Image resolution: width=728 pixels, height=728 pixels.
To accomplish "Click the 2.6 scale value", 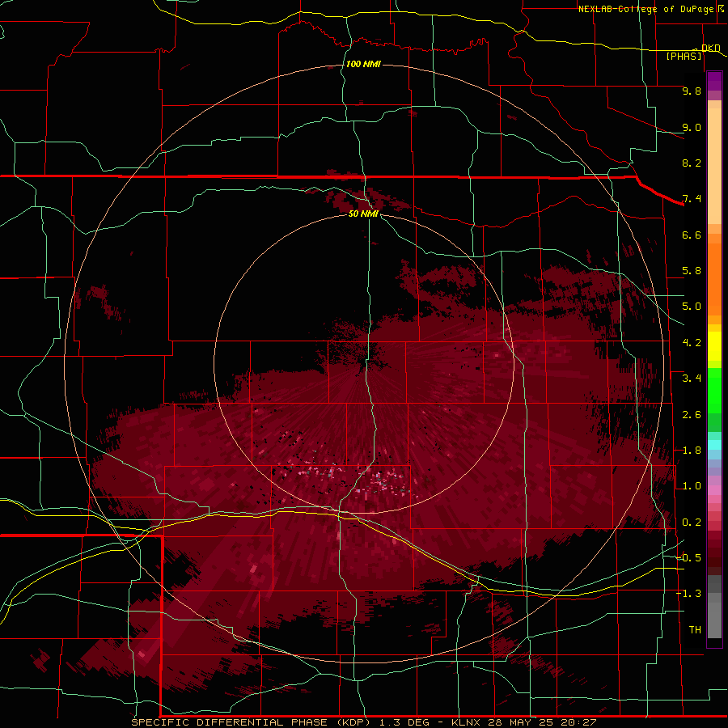I will coord(692,415).
